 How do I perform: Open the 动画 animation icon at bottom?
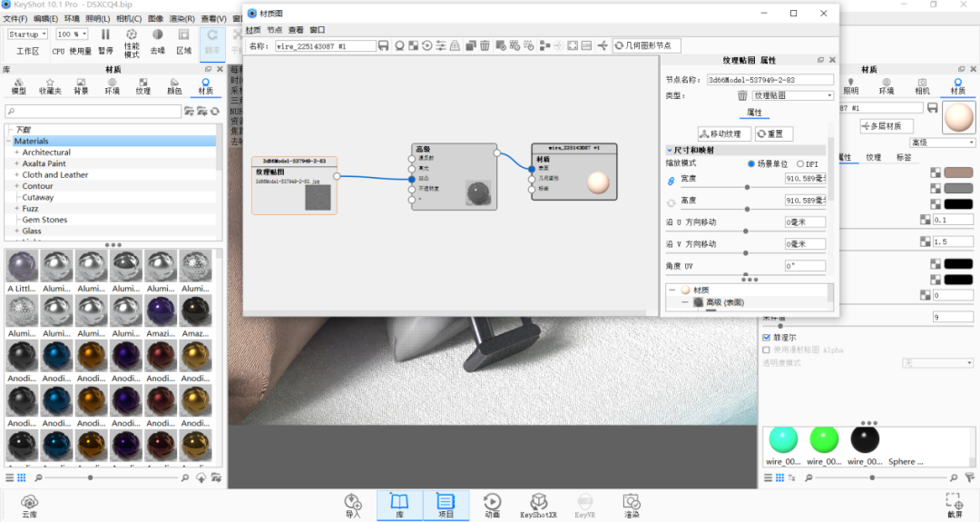tap(492, 505)
